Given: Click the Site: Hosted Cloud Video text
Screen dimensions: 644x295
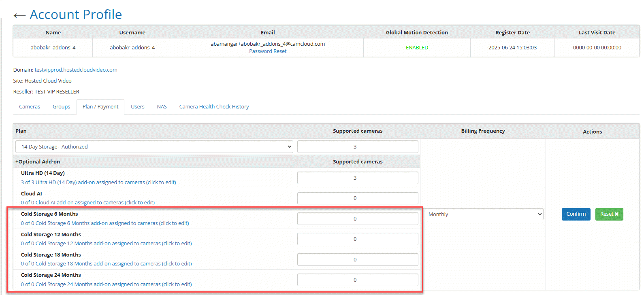Looking at the screenshot, I should click(x=42, y=81).
